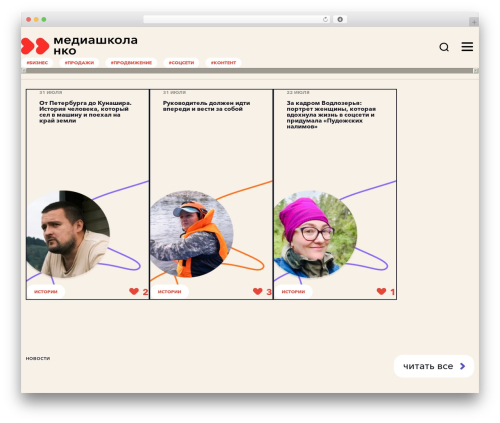Click the red hearts Медиашкола logo

coord(35,46)
